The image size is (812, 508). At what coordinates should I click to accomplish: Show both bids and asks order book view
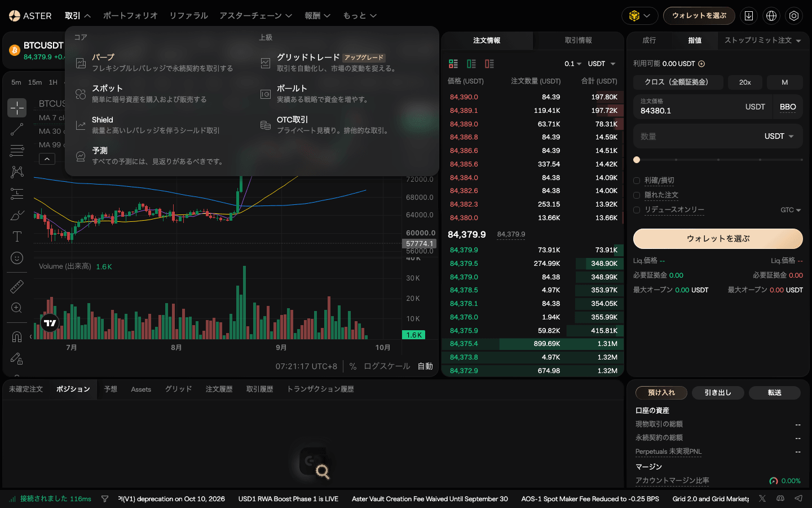coord(453,64)
